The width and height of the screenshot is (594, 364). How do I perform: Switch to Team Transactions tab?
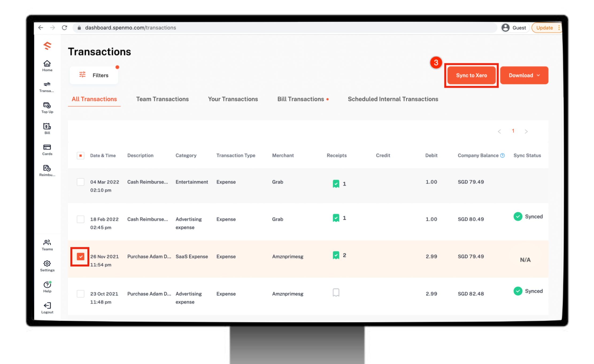162,99
